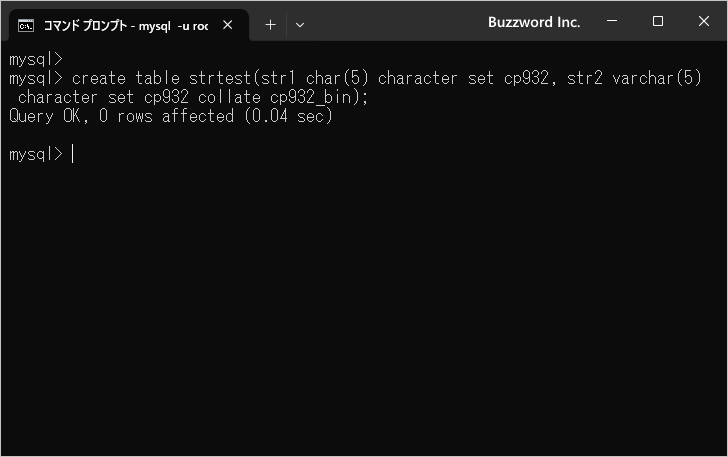Expand the new tab profile dropdown chevron
728x457 pixels.
[300, 25]
